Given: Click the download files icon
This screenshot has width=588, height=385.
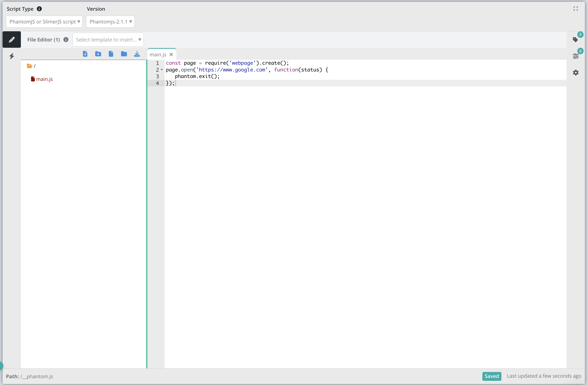Looking at the screenshot, I should 137,54.
